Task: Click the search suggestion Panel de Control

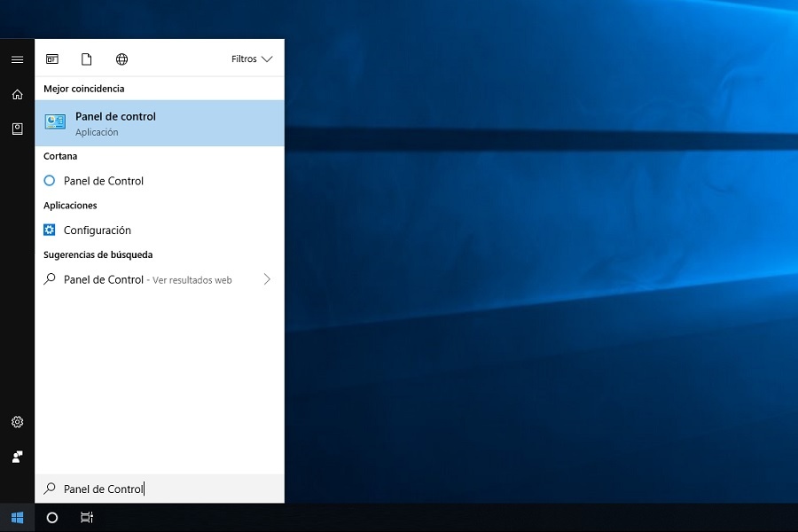Action: (104, 279)
